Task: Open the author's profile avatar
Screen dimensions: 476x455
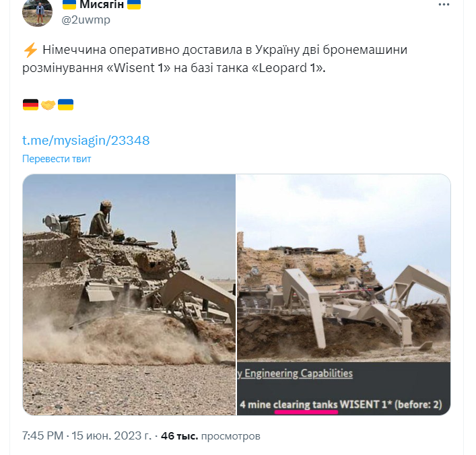Action: click(37, 12)
